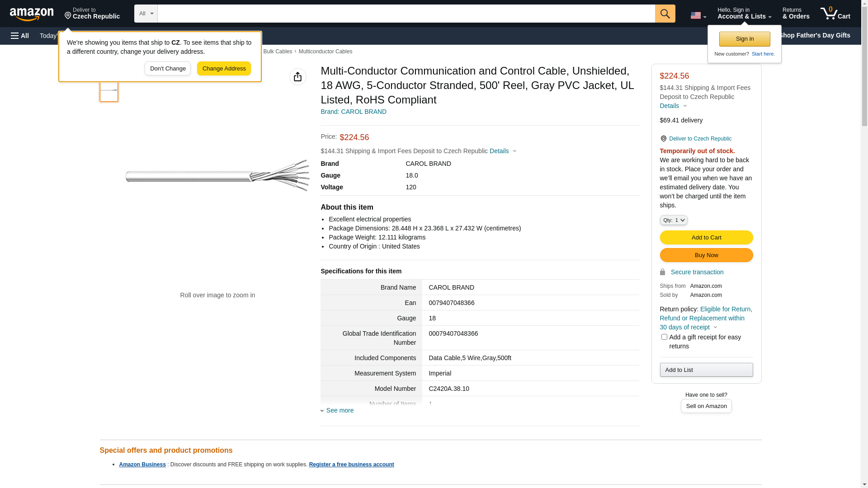The width and height of the screenshot is (868, 488).
Task: Click the Amazon logo
Action: pyautogui.click(x=32, y=14)
